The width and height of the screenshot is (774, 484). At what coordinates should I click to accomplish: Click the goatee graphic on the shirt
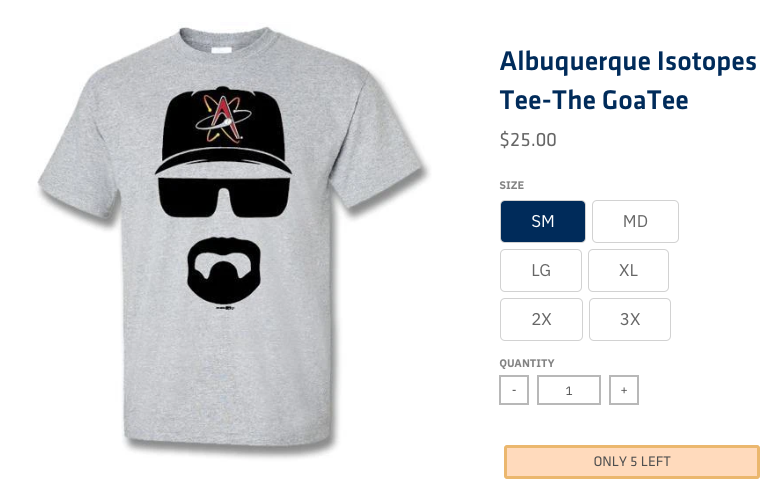(x=224, y=270)
